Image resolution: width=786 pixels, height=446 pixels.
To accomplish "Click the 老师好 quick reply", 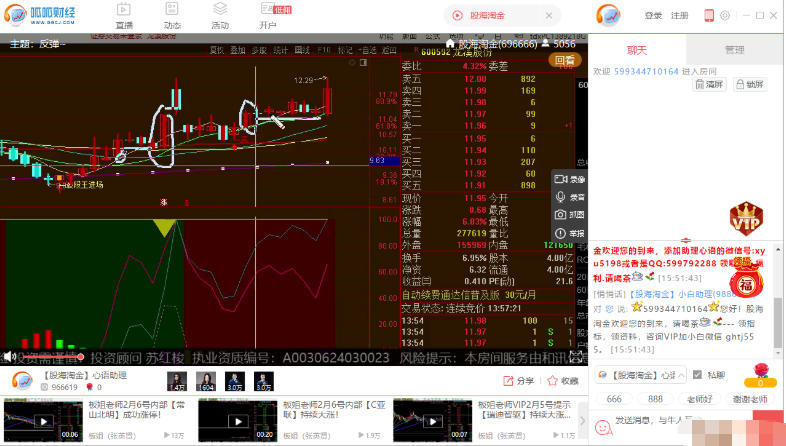I will (699, 399).
